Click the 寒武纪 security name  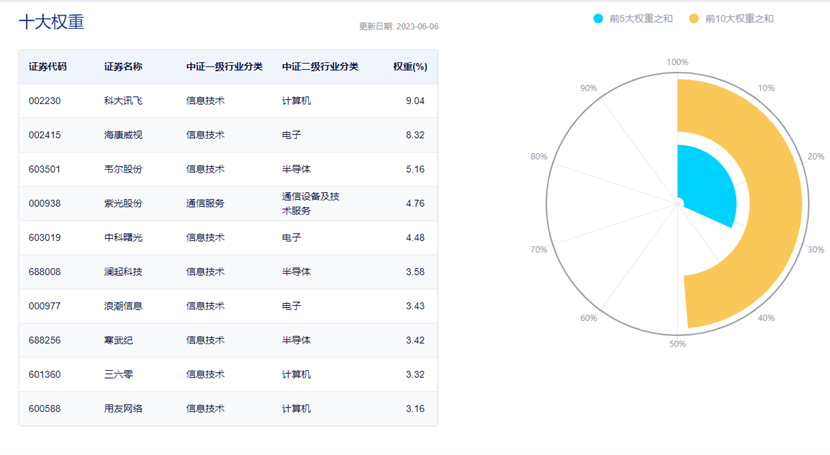119,340
